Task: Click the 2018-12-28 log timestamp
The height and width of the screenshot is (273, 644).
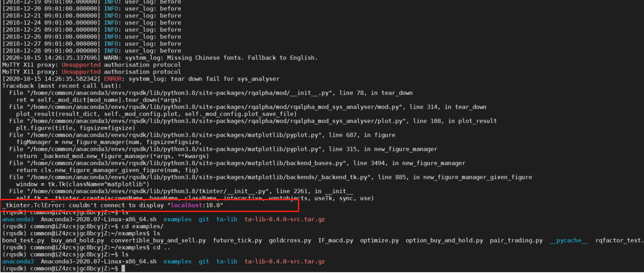Action: click(51, 51)
